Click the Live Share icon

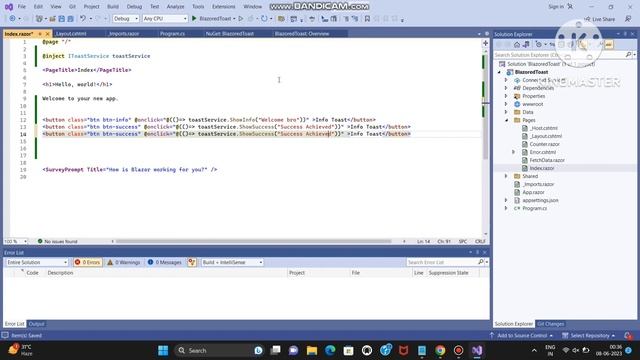(x=600, y=19)
